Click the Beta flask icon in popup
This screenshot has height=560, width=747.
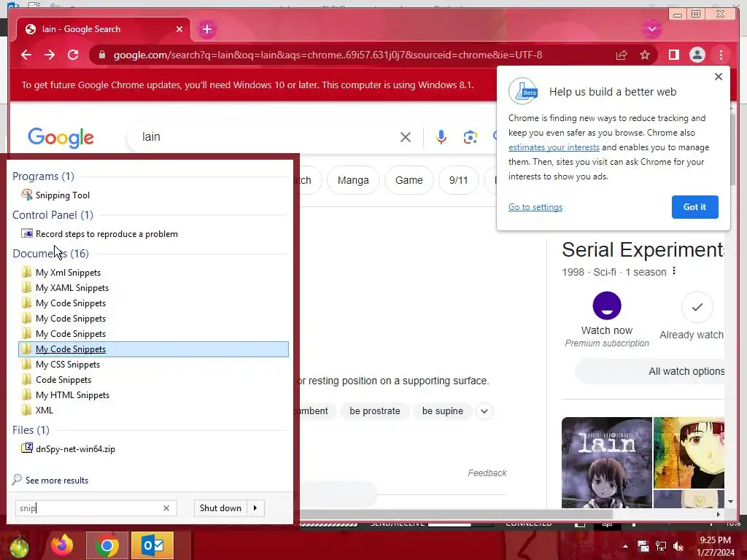pyautogui.click(x=523, y=91)
